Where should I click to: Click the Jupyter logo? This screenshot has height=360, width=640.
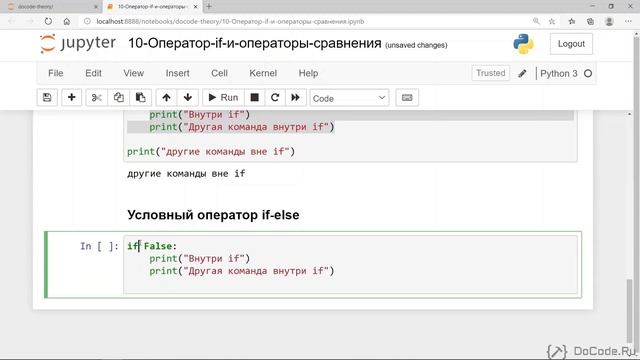78,43
